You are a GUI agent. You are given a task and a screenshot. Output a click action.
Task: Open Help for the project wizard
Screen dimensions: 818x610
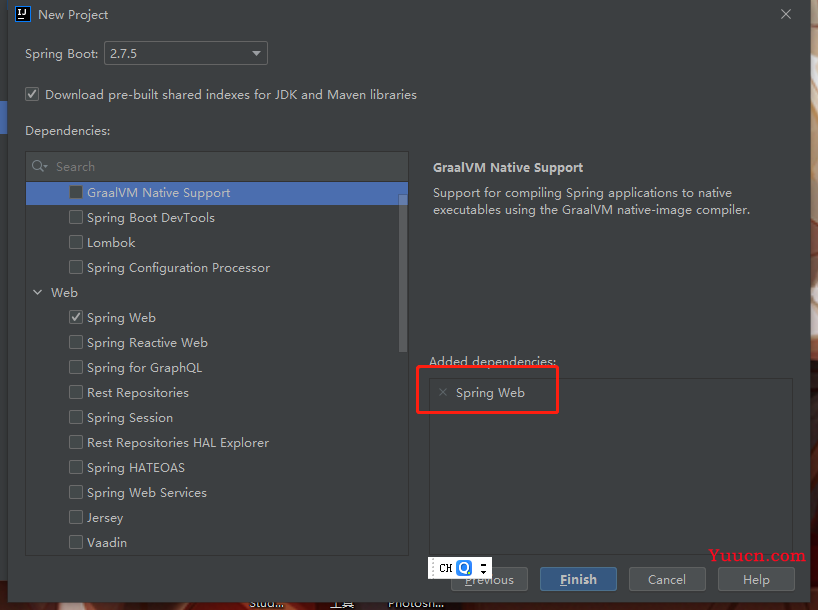click(x=756, y=579)
